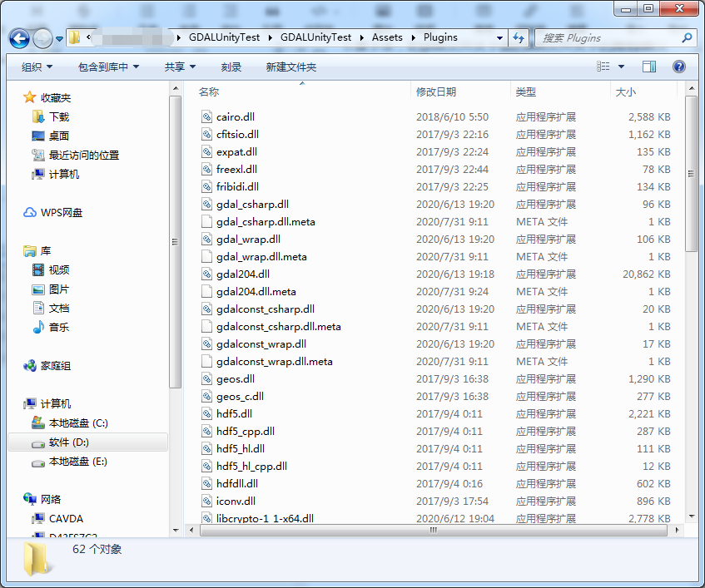This screenshot has width=705, height=588.
Task: Select freexl.dll file icon
Action: pos(206,170)
